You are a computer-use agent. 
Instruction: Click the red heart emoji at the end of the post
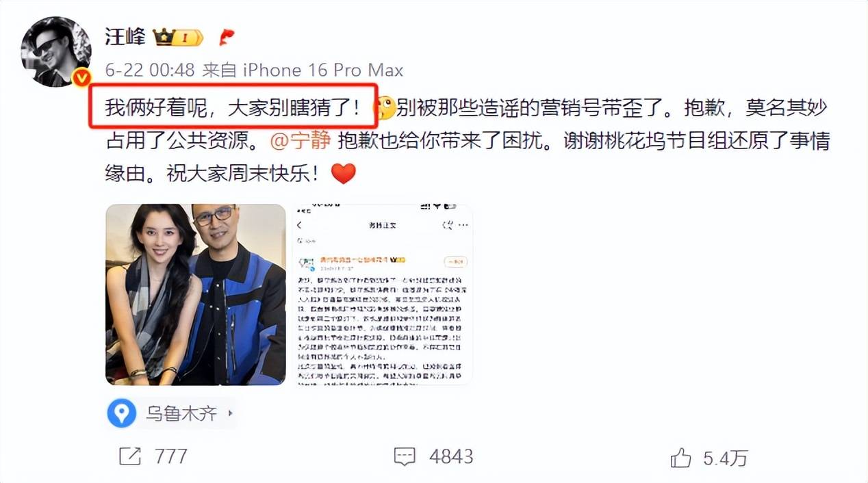pos(344,174)
